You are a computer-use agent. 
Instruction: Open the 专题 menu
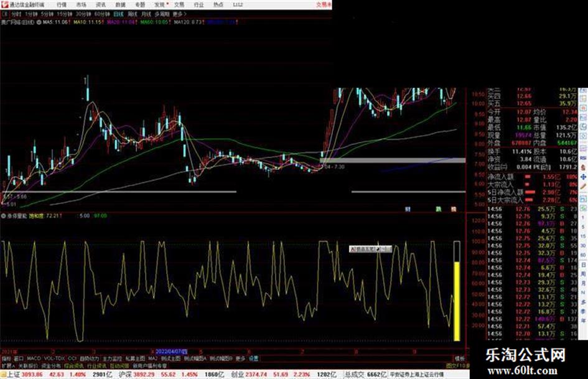(140, 5)
